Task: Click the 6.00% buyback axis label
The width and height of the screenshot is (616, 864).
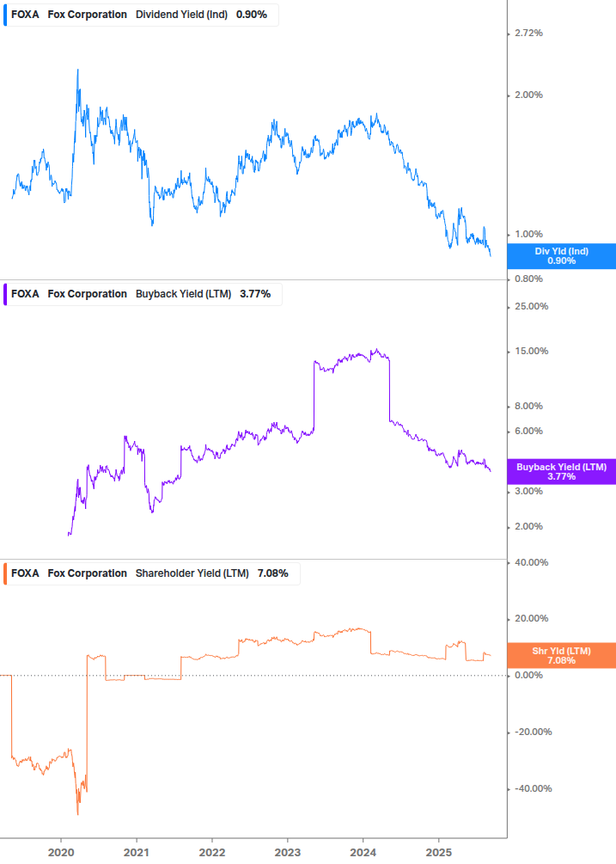Action: (528, 431)
